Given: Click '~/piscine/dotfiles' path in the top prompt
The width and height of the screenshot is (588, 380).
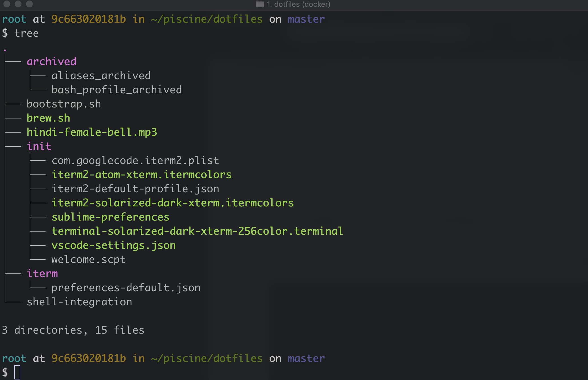Looking at the screenshot, I should [207, 19].
